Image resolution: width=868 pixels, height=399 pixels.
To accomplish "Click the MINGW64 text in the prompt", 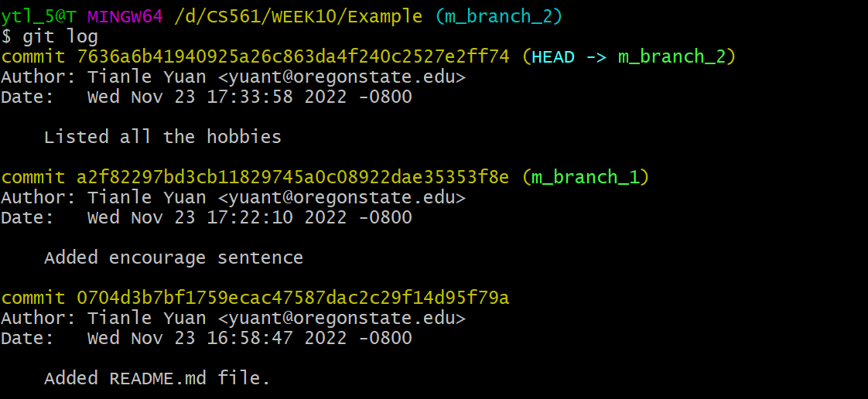I will (x=125, y=16).
